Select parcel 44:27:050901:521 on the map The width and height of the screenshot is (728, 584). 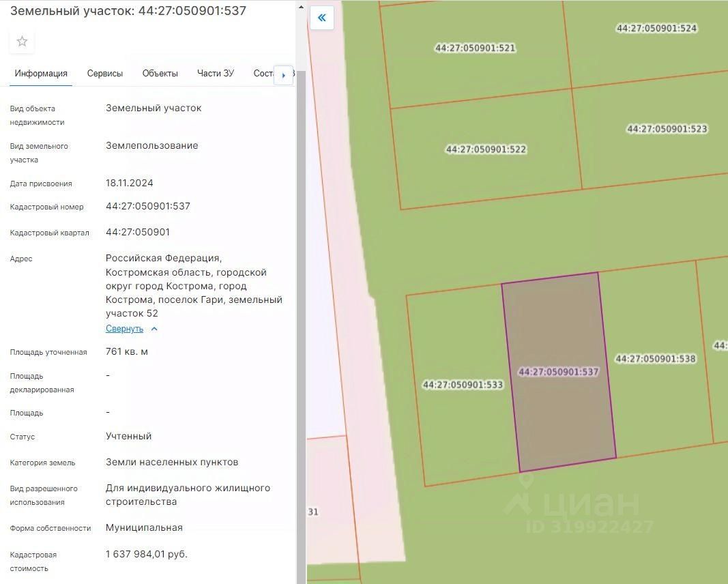(x=475, y=48)
